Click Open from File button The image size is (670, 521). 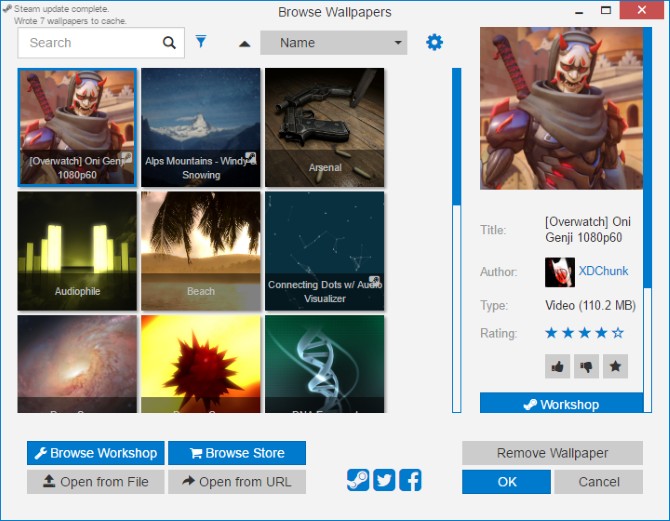pos(95,482)
